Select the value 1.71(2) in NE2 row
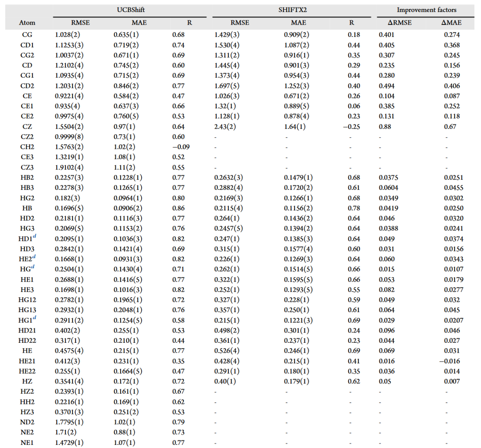The width and height of the screenshot is (481, 448). 65,432
